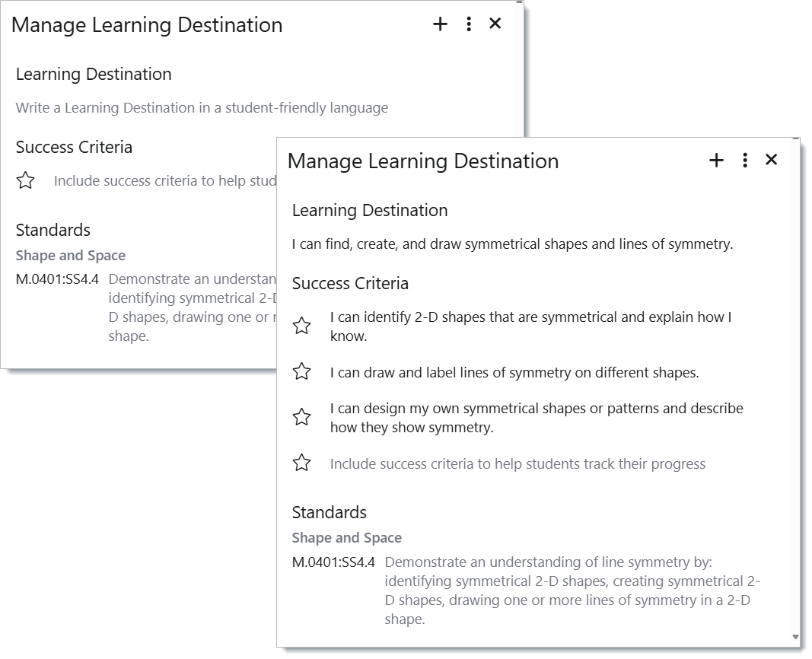Screen dimensions: 812x659
Task: Open the three-dot menu in the back panel
Action: (468, 24)
